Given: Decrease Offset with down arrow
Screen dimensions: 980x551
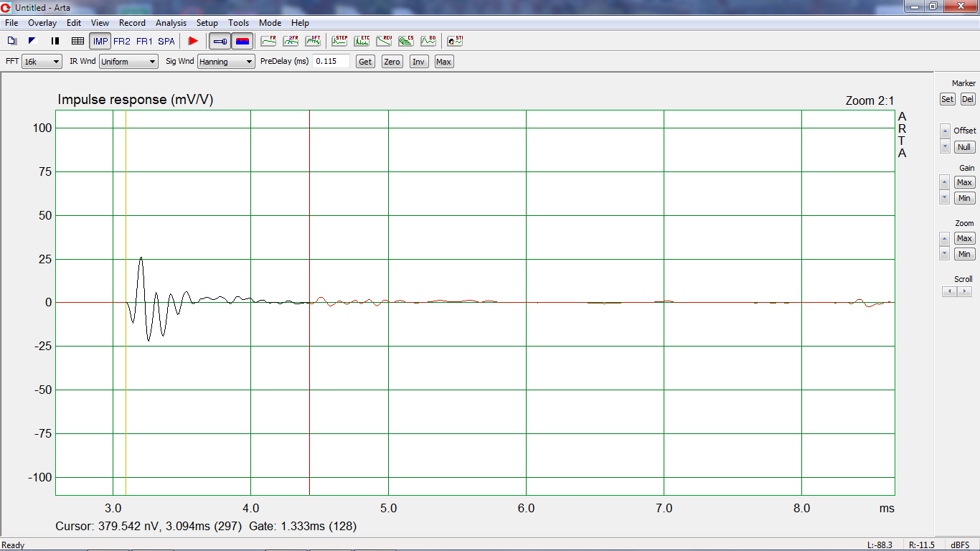Looking at the screenshot, I should (945, 146).
